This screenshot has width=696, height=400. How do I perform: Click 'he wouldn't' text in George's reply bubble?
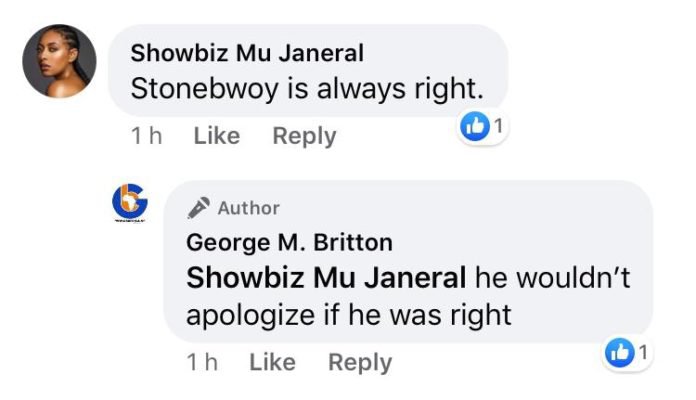pyautogui.click(x=553, y=278)
